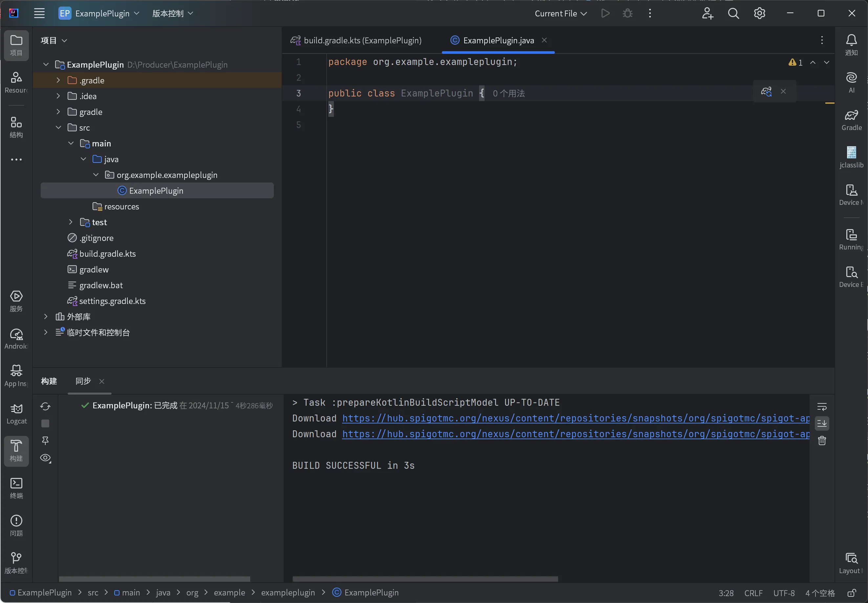Click the warning count indicator in editor
The width and height of the screenshot is (868, 603).
795,62
